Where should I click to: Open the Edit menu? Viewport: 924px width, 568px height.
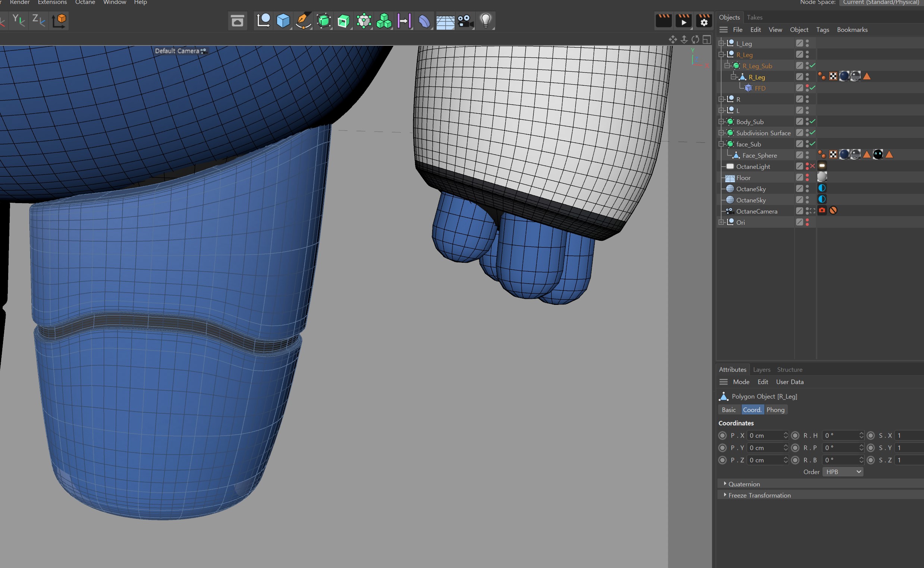tap(755, 30)
